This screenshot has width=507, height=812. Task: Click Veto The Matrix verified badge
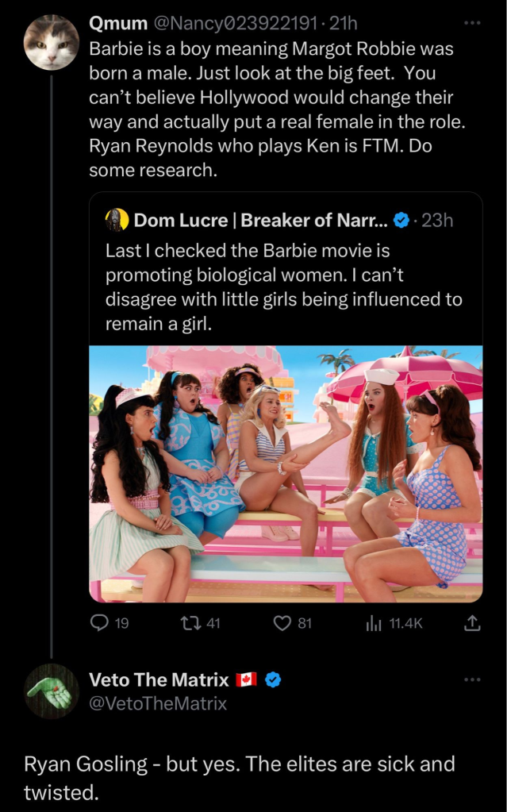[x=273, y=680]
